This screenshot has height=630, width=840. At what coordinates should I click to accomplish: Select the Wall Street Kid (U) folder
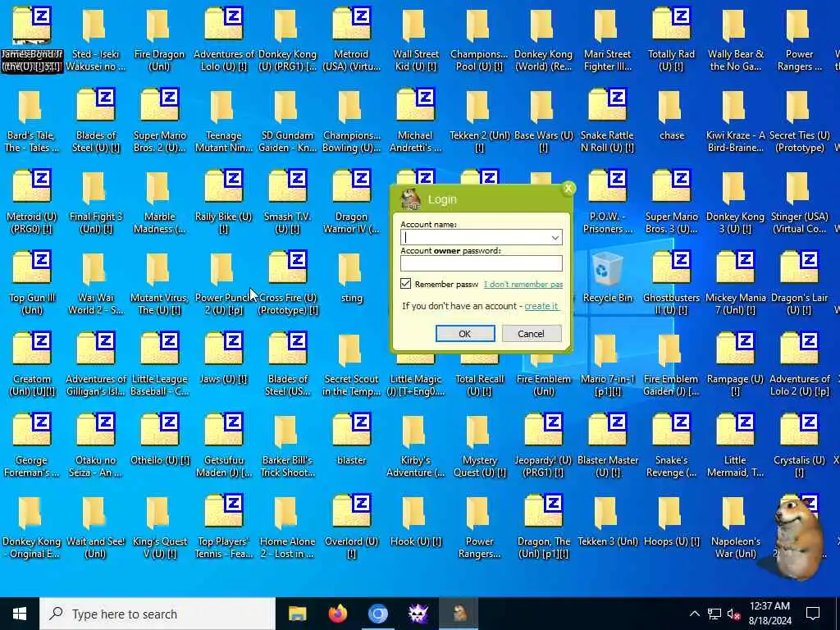pos(415,39)
